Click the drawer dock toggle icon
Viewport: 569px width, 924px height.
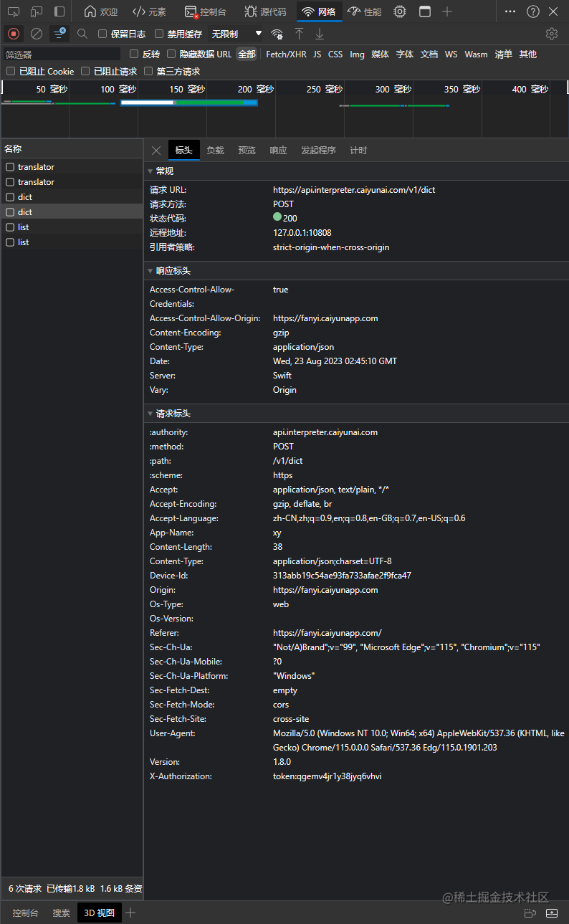pos(530,913)
